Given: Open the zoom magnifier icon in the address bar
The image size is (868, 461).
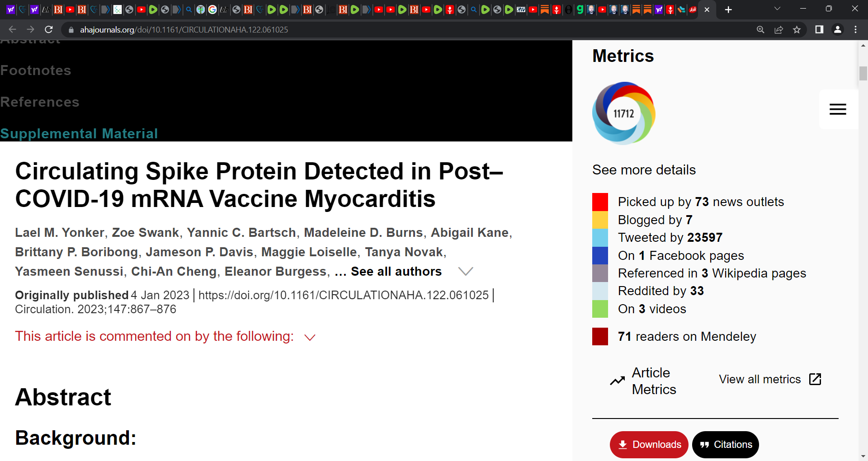Looking at the screenshot, I should (x=760, y=30).
